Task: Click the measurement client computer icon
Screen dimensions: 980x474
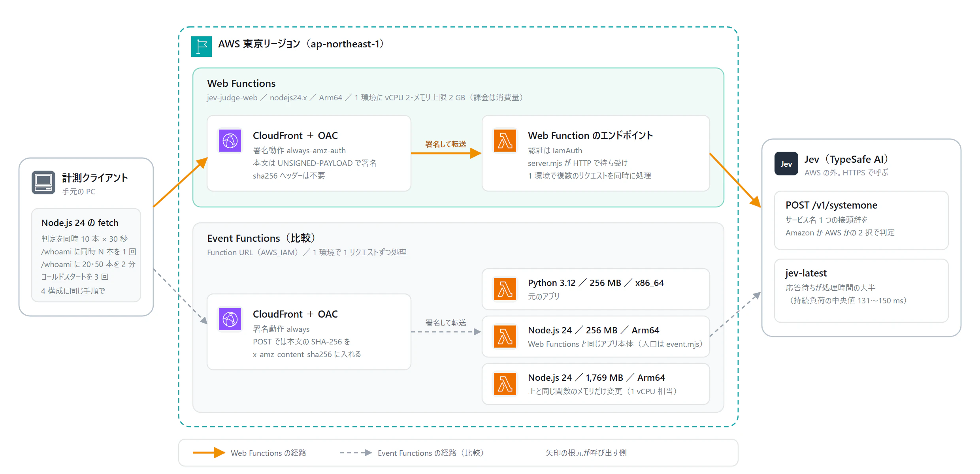Action: 43,182
